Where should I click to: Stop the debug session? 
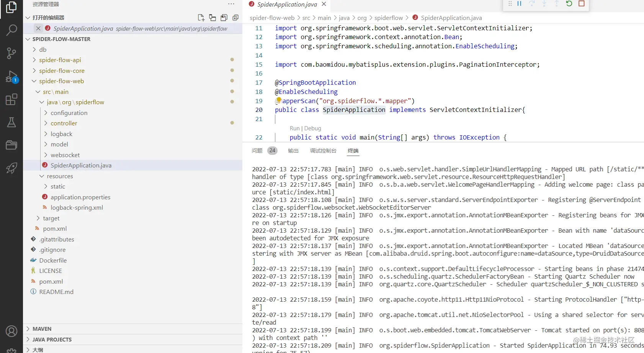click(x=581, y=3)
